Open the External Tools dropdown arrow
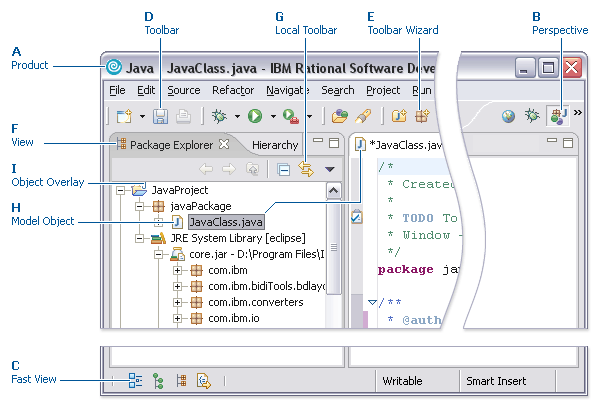The height and width of the screenshot is (405, 601). pos(309,116)
